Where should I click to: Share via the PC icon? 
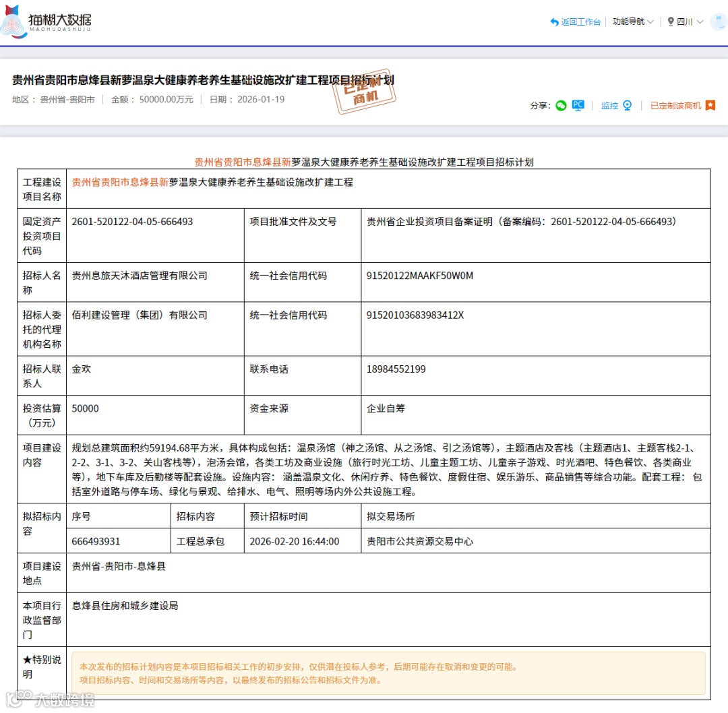[x=578, y=106]
